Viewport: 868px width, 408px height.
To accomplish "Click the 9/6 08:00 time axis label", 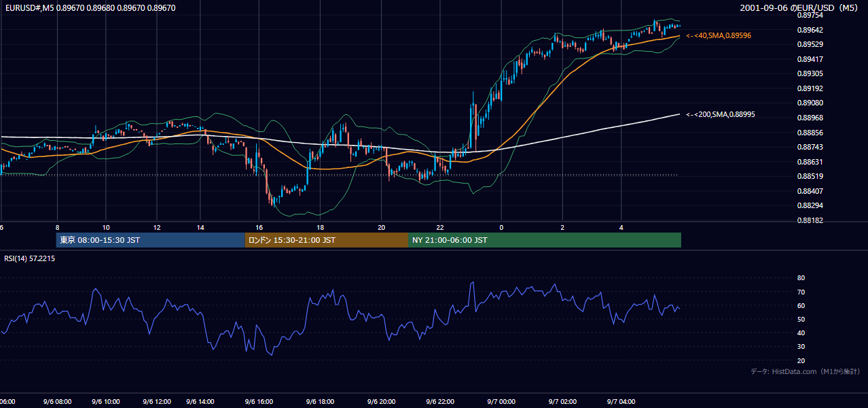I will click(57, 401).
